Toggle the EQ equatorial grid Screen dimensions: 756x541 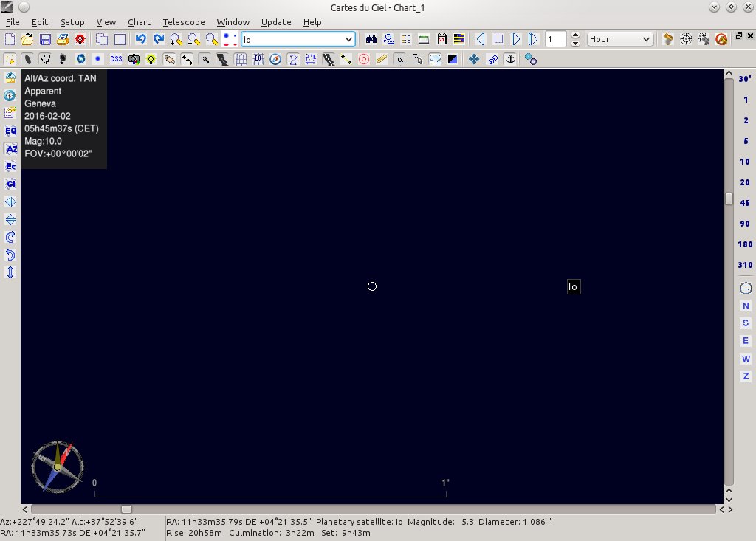[258, 59]
